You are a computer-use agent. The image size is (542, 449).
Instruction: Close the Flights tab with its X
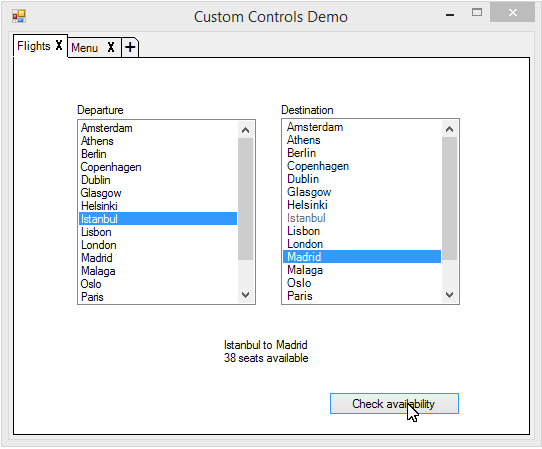59,45
